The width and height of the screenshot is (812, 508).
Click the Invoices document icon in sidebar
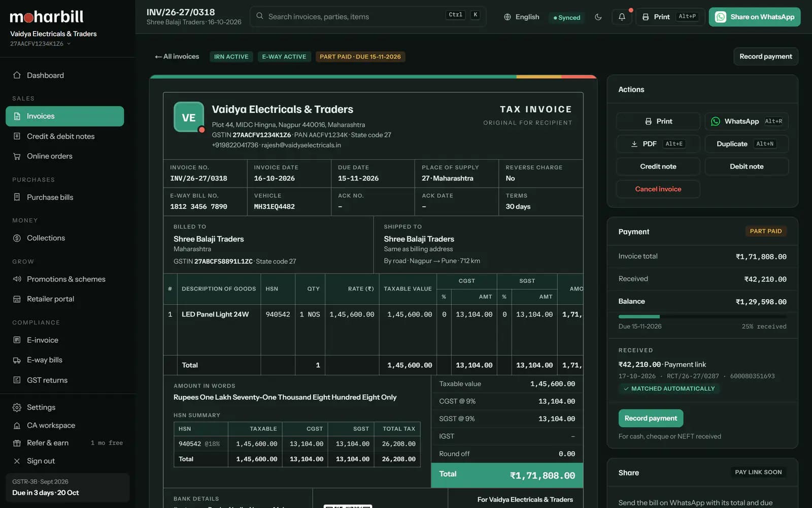[x=17, y=116]
